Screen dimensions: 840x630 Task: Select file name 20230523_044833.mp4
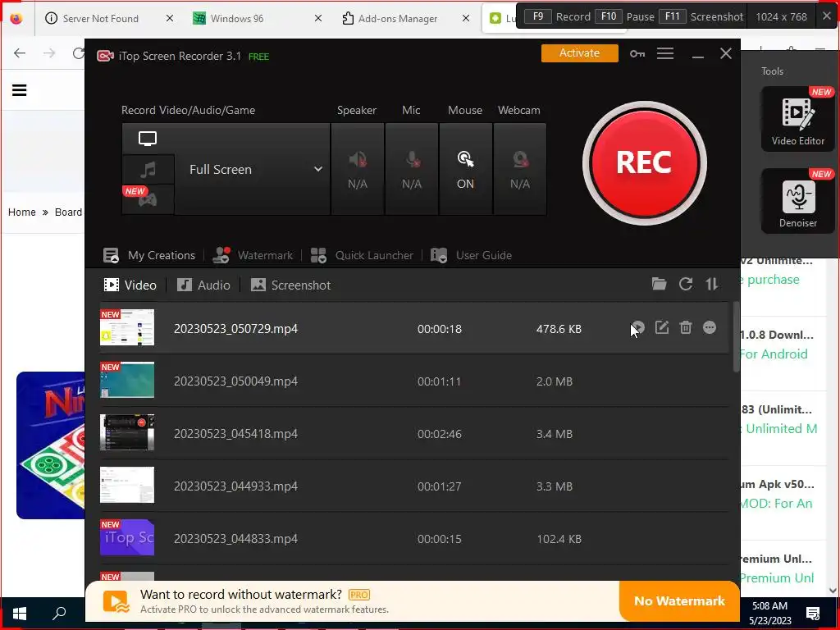(x=235, y=539)
